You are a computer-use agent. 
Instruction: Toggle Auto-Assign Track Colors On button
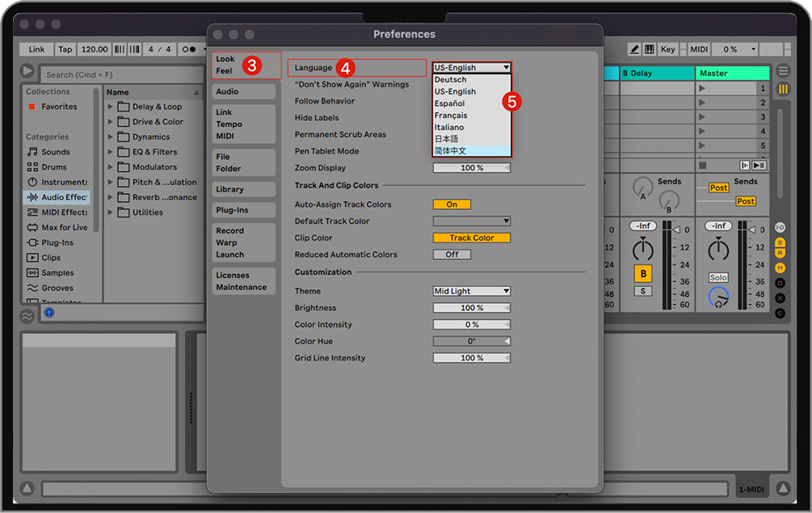(452, 204)
